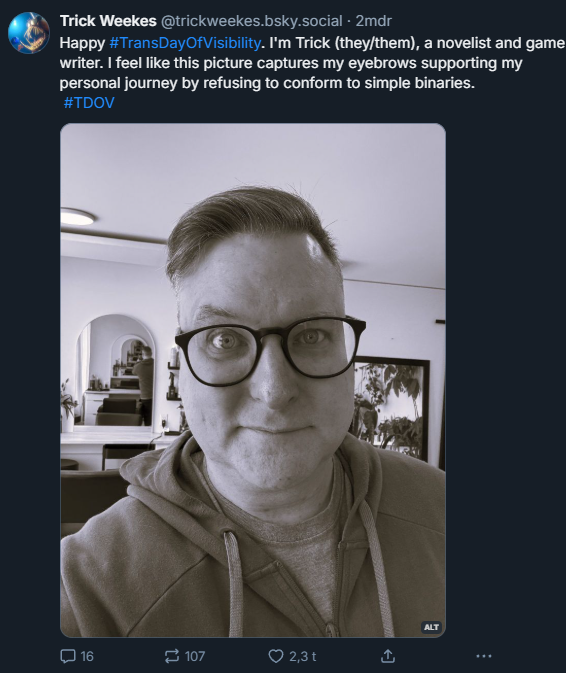Like the post with the heart icon
The width and height of the screenshot is (566, 673).
276,656
